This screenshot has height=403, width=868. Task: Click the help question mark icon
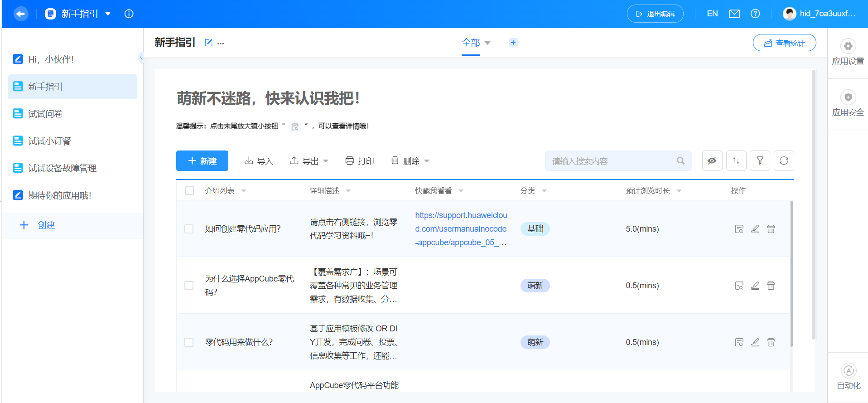tap(755, 14)
